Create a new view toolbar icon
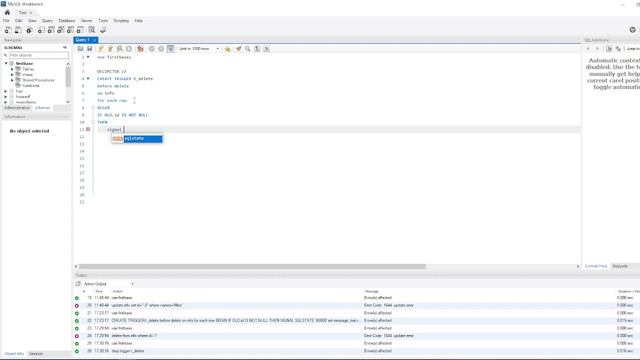The image size is (640, 360). click(x=60, y=30)
